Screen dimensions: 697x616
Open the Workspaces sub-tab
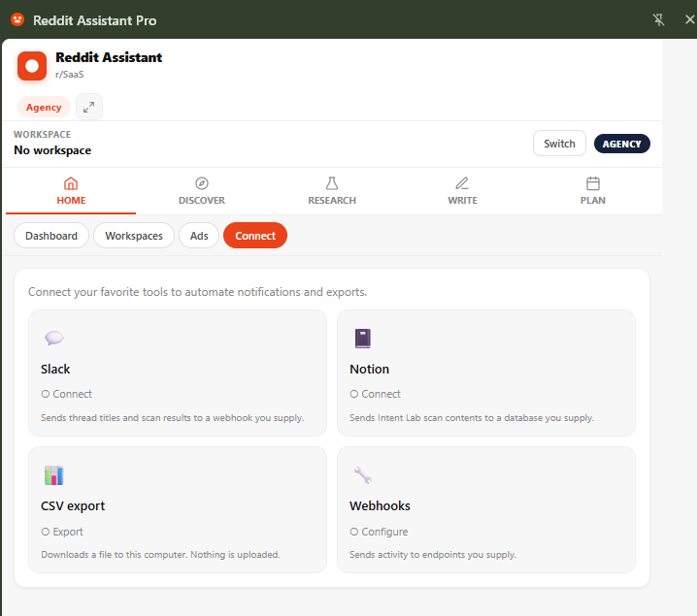click(134, 236)
